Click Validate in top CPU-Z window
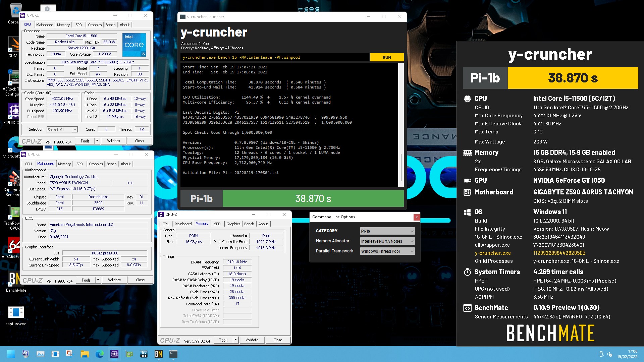The height and width of the screenshot is (362, 644). click(x=113, y=141)
